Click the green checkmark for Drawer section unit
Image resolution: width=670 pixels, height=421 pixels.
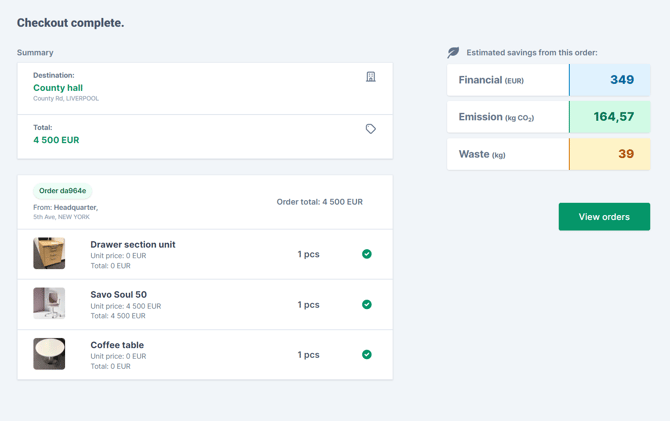(367, 254)
